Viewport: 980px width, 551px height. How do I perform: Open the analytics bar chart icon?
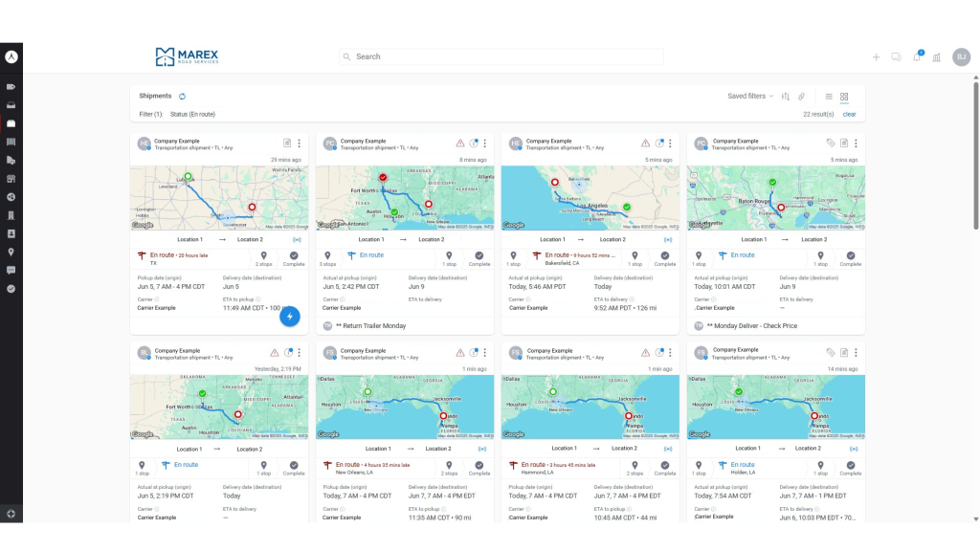(x=937, y=57)
